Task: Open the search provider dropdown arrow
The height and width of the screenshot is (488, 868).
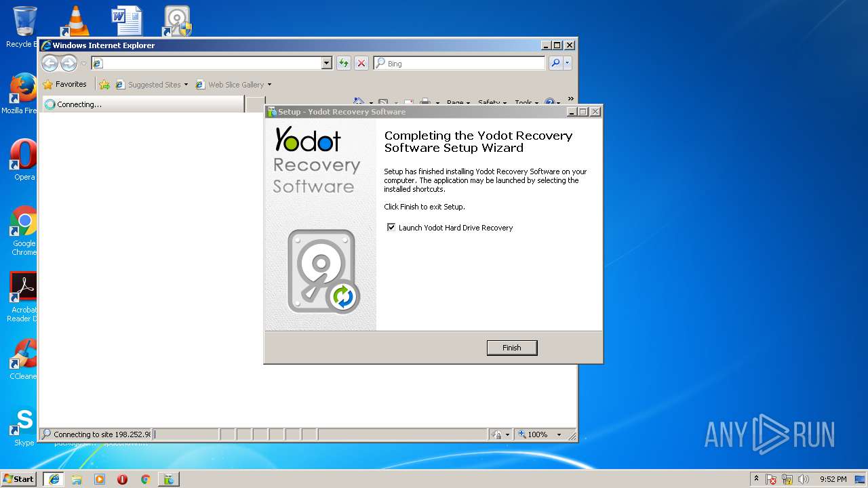Action: [x=568, y=63]
